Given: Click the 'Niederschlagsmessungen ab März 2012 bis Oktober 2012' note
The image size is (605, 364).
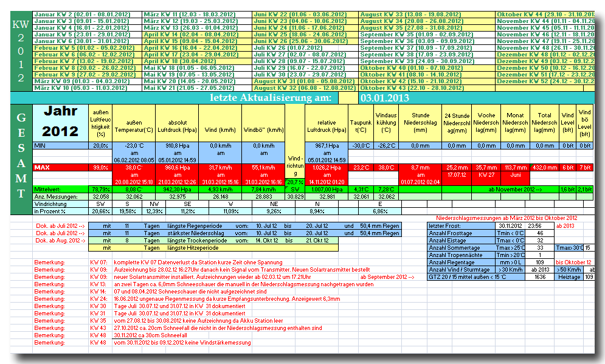Looking at the screenshot, I should pyautogui.click(x=506, y=218).
